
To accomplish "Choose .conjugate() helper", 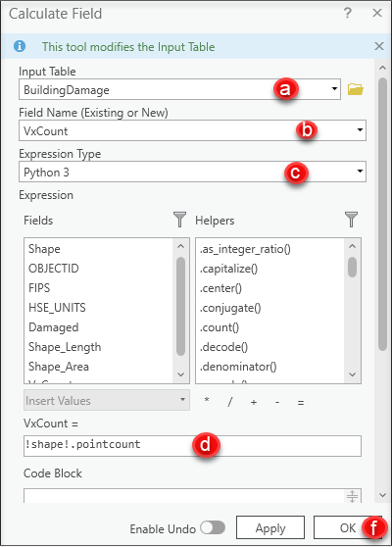I will pyautogui.click(x=230, y=308).
